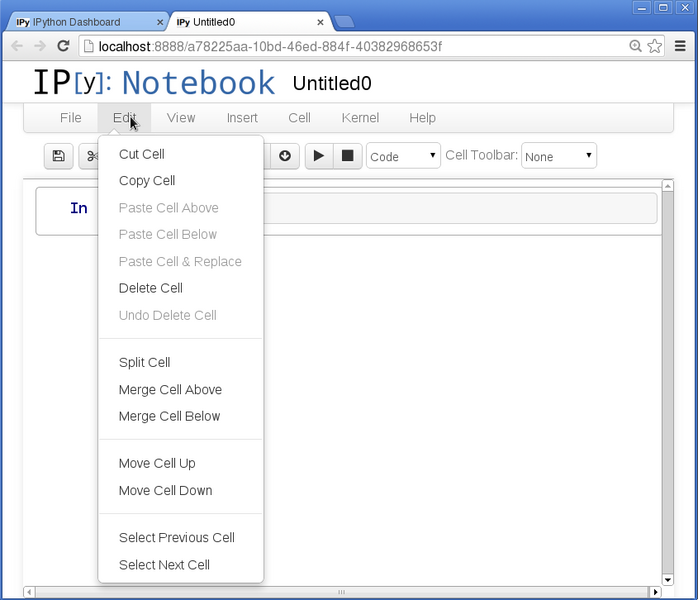Select Paste Cell & Replace entry

coord(181,262)
